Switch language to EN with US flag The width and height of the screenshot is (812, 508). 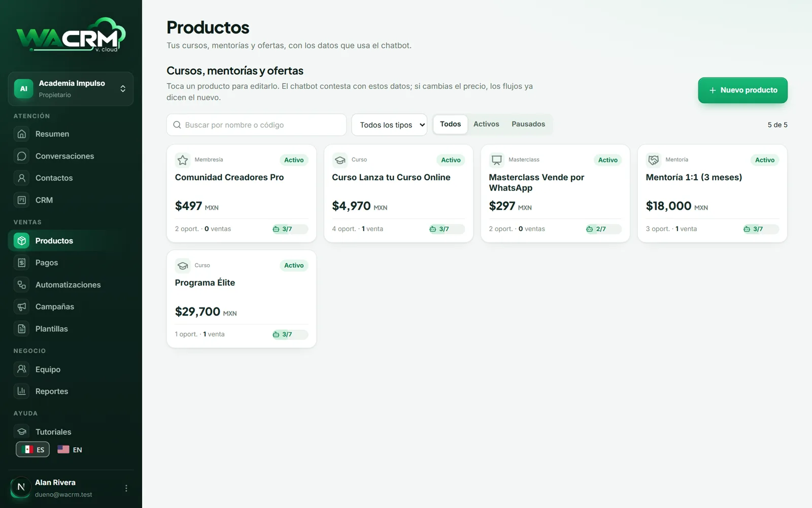[70, 450]
